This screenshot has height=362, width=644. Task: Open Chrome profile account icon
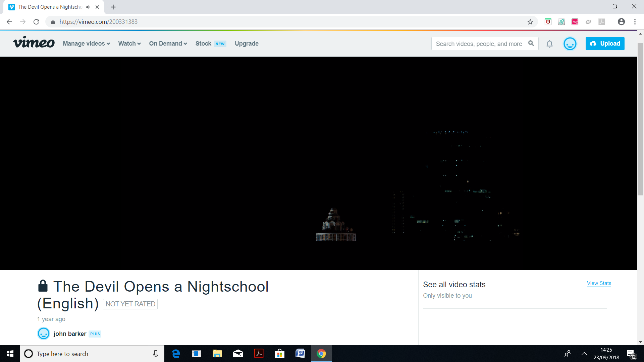coord(621,22)
